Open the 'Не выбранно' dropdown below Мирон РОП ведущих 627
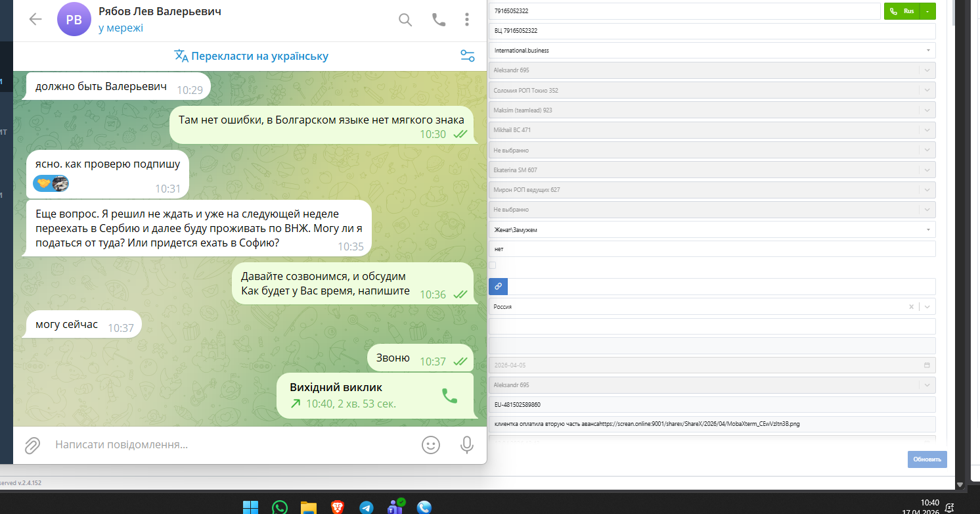Image resolution: width=980 pixels, height=514 pixels. tap(712, 210)
